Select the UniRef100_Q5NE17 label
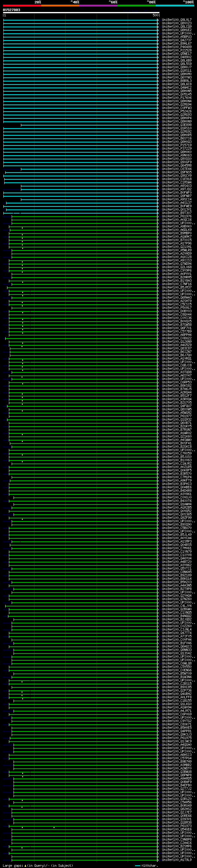Viewport: 197px width, 868px height. click(x=177, y=54)
